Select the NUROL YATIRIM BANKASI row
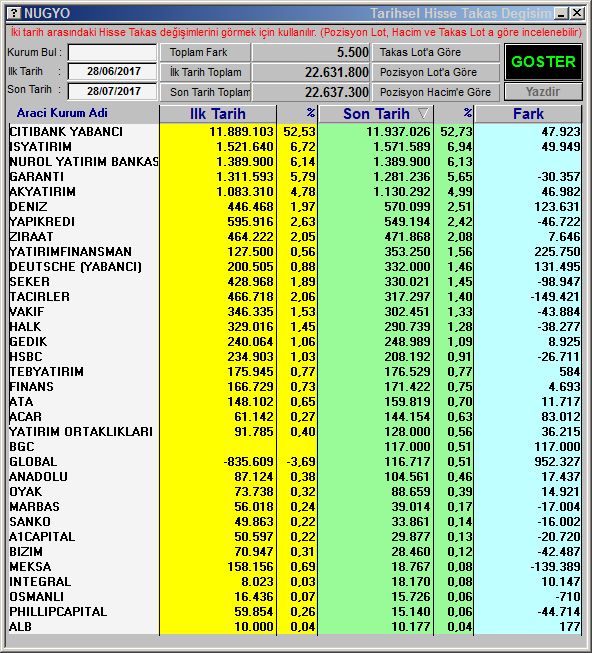 (x=295, y=162)
